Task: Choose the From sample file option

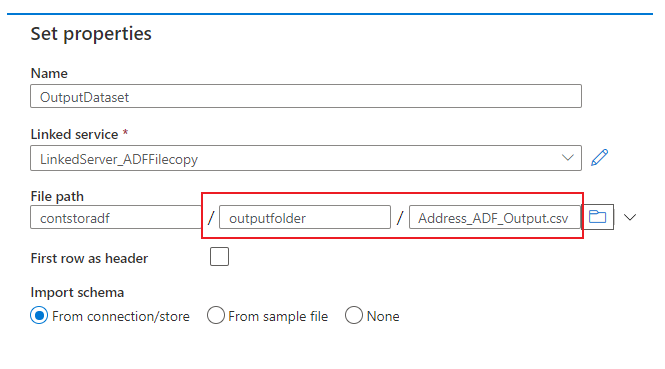Action: (x=216, y=316)
